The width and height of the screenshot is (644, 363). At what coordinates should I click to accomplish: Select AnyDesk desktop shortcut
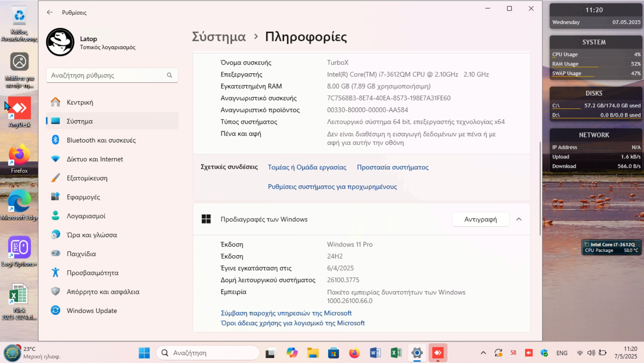19,112
